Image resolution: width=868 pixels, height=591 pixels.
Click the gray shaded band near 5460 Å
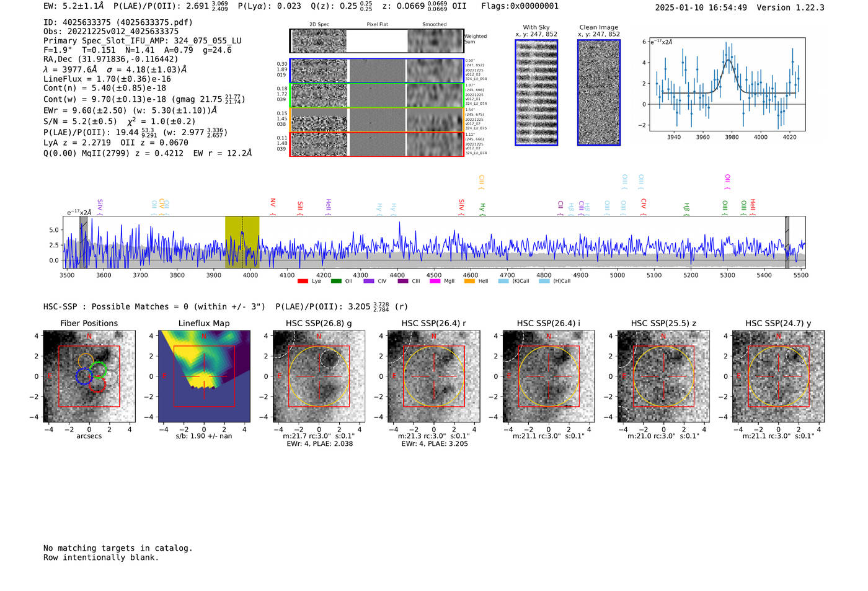click(x=787, y=242)
